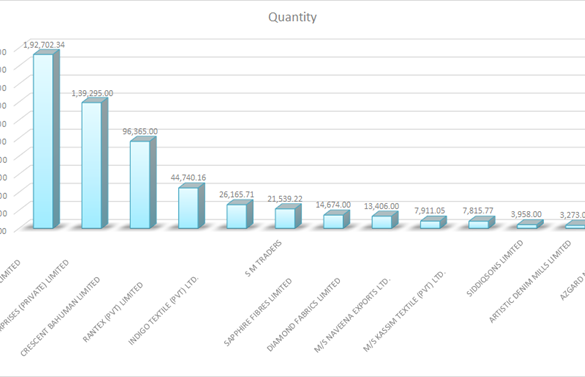Click the small bar labeled 3,958.00

tap(530, 224)
